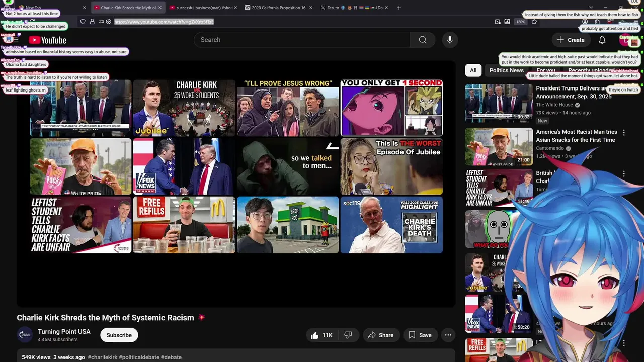Bookmark this page with star icon
This screenshot has width=644, height=362.
[x=534, y=22]
